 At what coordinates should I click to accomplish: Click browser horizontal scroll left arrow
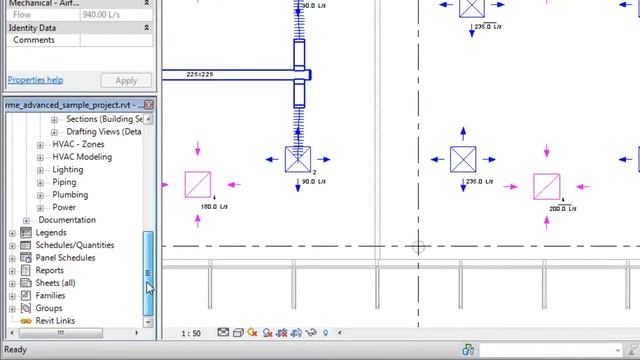coord(12,333)
